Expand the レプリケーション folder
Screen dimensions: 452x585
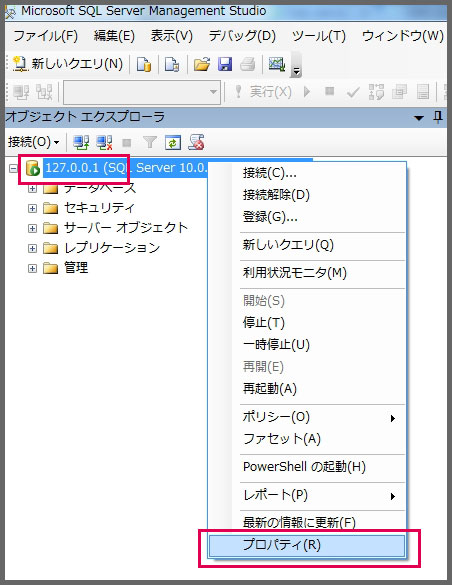click(32, 248)
